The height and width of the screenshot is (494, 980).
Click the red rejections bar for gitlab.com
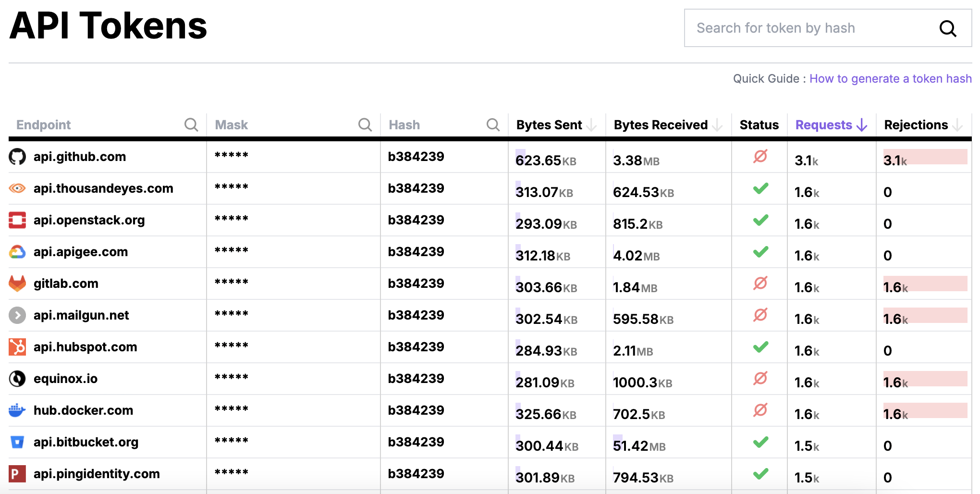tap(925, 284)
